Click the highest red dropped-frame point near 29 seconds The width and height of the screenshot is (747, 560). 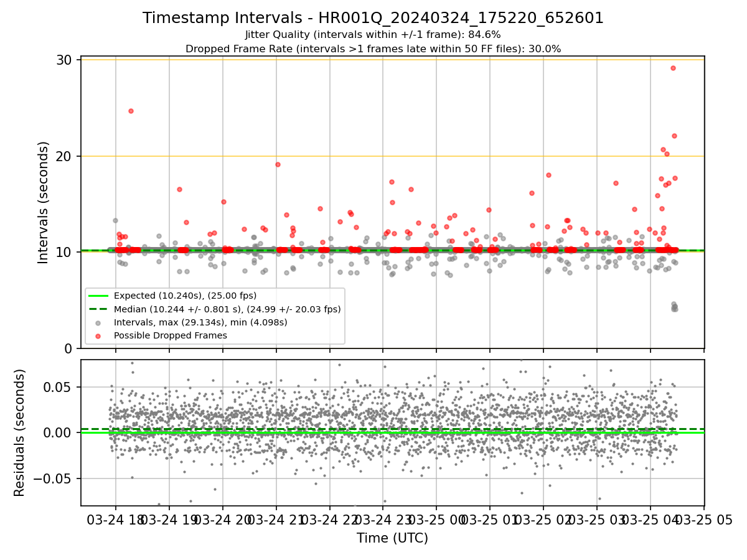point(673,68)
